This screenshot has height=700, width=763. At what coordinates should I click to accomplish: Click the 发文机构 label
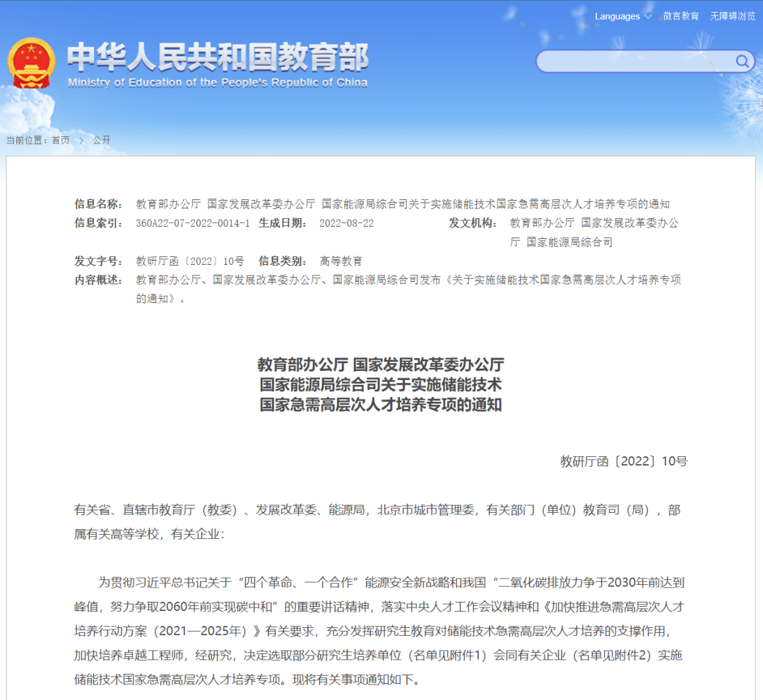[x=473, y=223]
